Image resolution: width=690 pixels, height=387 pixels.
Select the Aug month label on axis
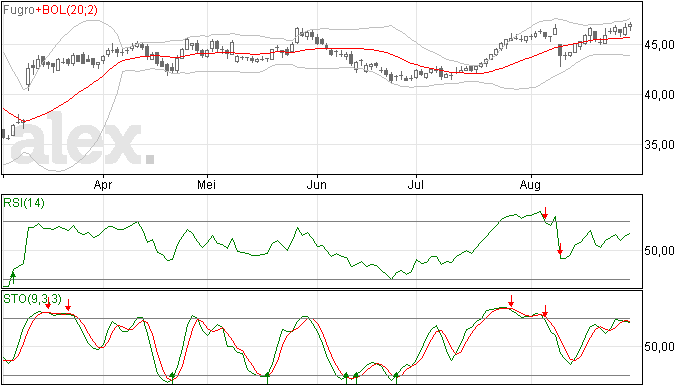pyautogui.click(x=530, y=185)
